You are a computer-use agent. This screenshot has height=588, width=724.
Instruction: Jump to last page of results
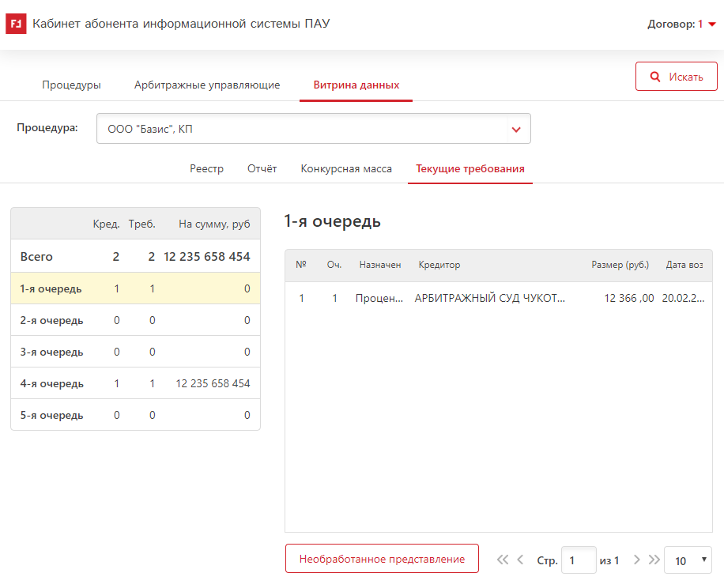click(x=654, y=560)
